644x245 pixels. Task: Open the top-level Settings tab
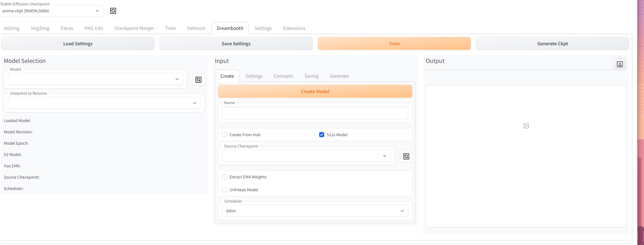(x=263, y=28)
